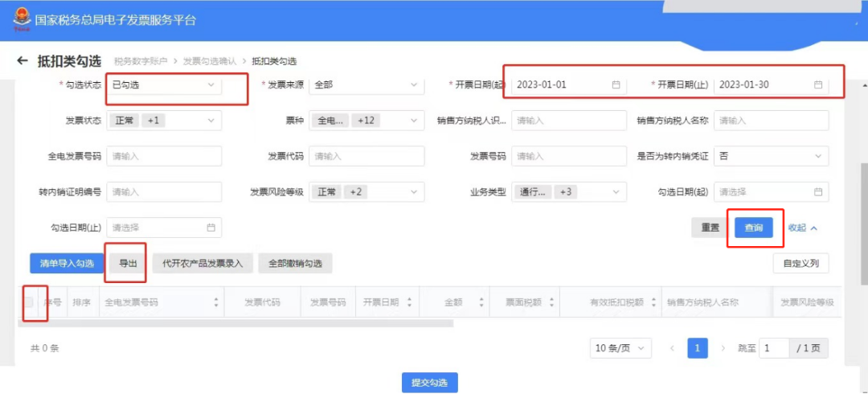Open the 10 条/页 page size selector

(x=620, y=348)
